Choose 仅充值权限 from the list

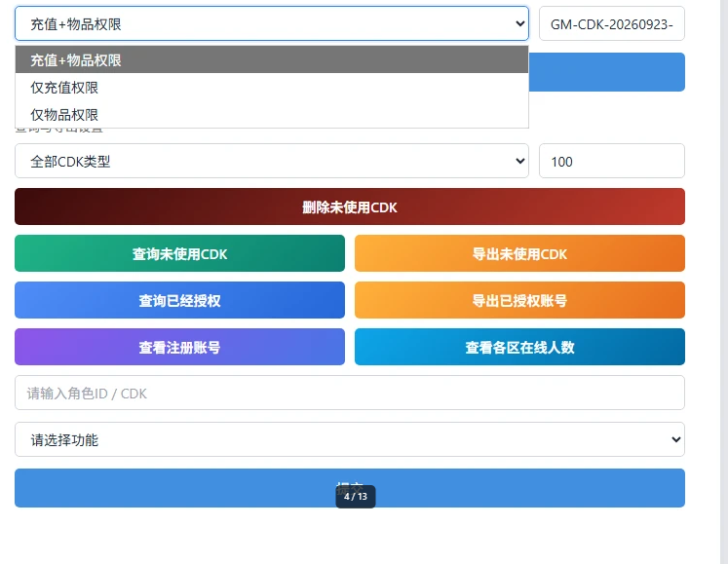[x=272, y=88]
